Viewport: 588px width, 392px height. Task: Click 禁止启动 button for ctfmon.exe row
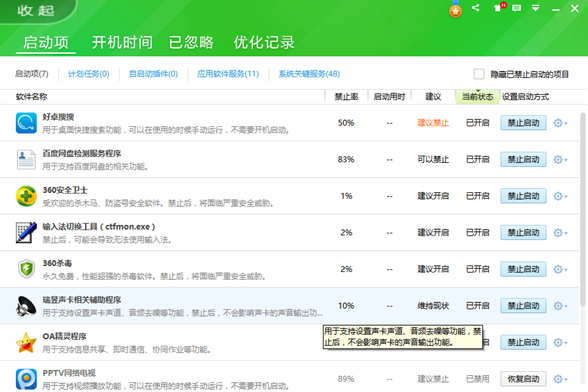click(x=523, y=233)
